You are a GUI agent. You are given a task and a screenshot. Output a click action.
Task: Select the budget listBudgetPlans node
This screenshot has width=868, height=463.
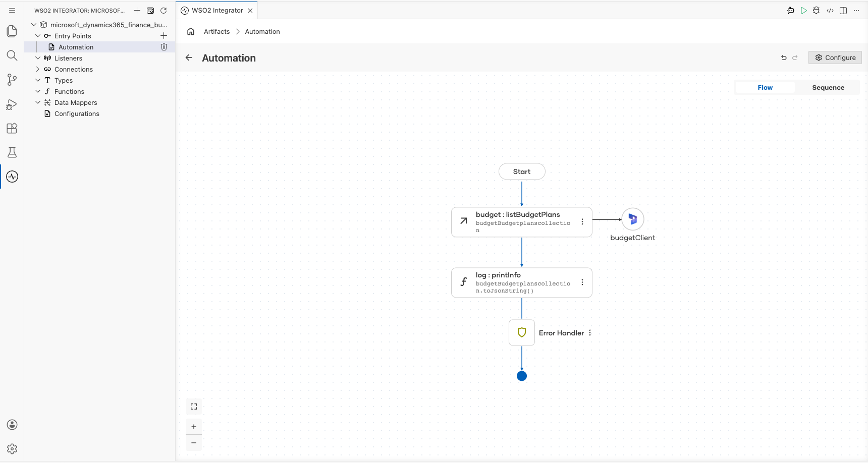tap(522, 222)
